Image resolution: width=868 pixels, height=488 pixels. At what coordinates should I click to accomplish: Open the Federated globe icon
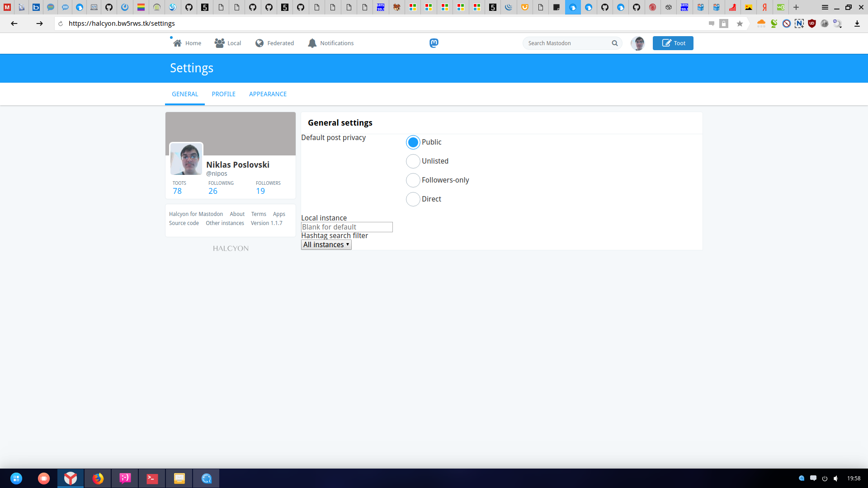coord(259,43)
